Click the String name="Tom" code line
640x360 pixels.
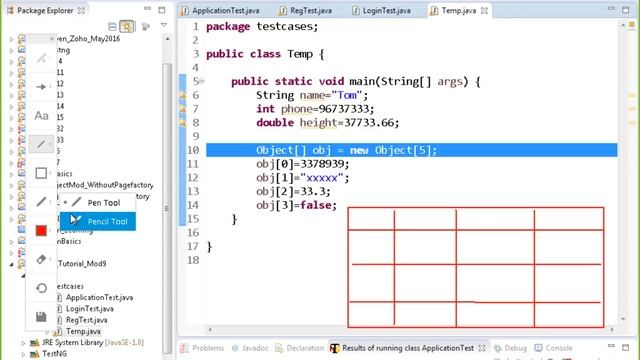[x=312, y=96]
